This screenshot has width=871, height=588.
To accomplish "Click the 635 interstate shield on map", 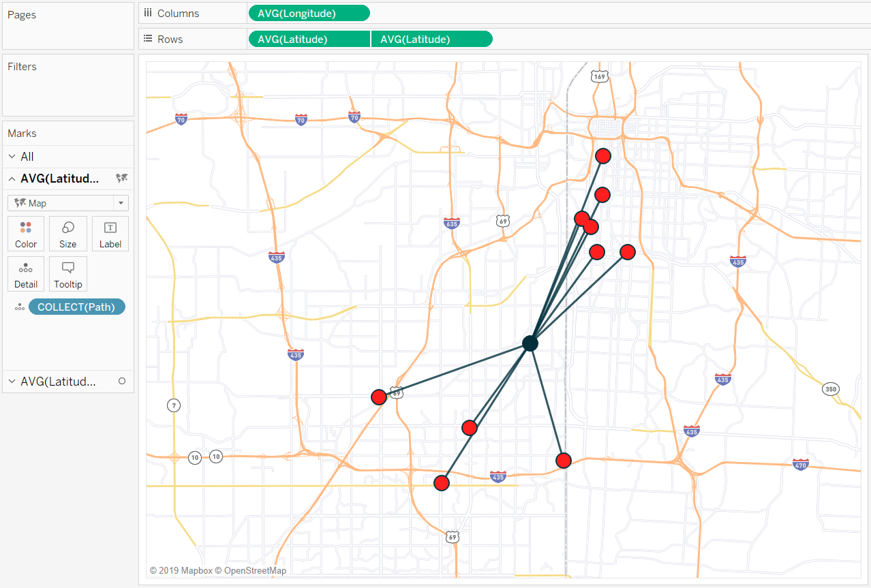I will click(451, 223).
